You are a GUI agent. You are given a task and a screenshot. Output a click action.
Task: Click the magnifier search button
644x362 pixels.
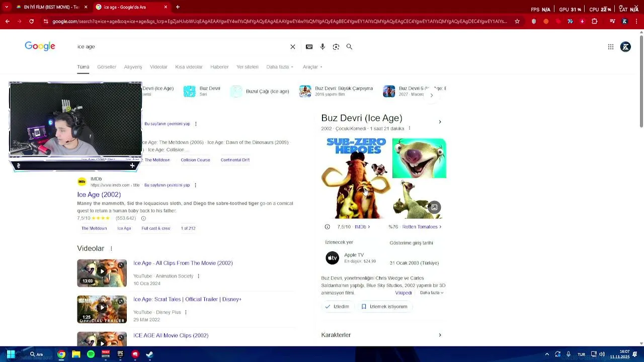[349, 47]
